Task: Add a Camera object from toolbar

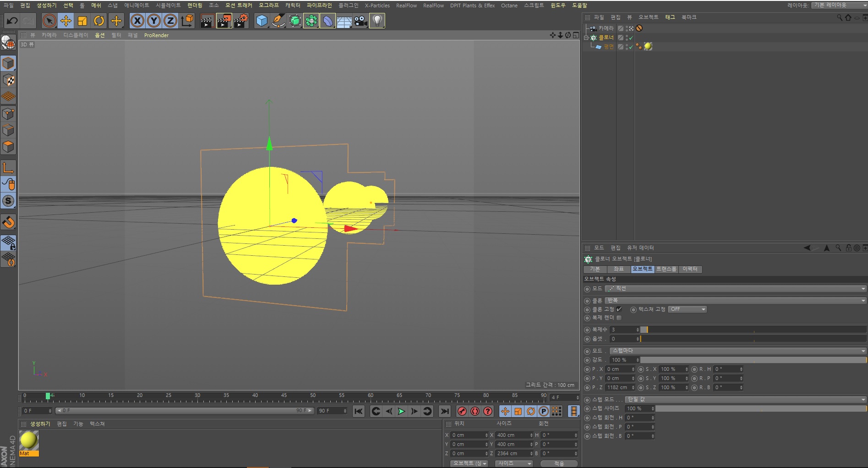Action: tap(361, 21)
